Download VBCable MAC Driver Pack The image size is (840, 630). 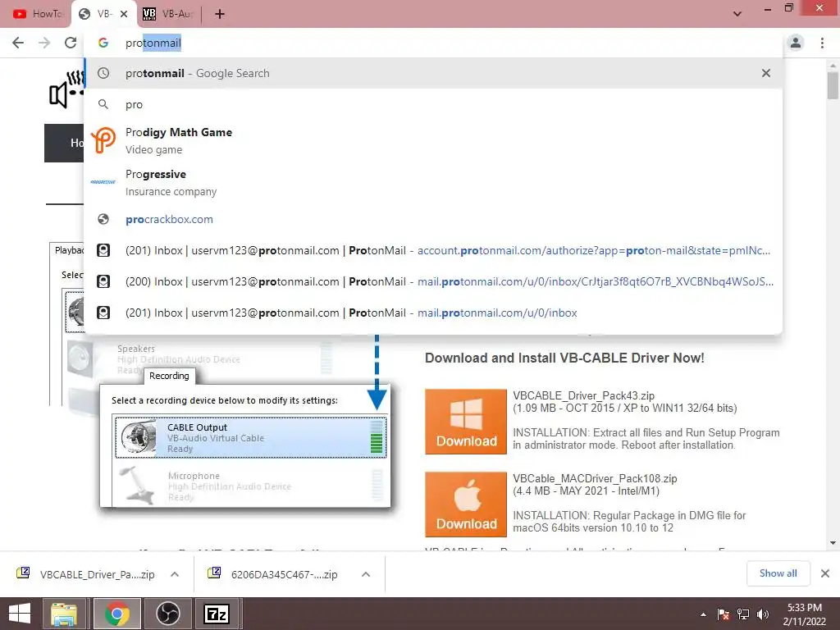pyautogui.click(x=466, y=504)
